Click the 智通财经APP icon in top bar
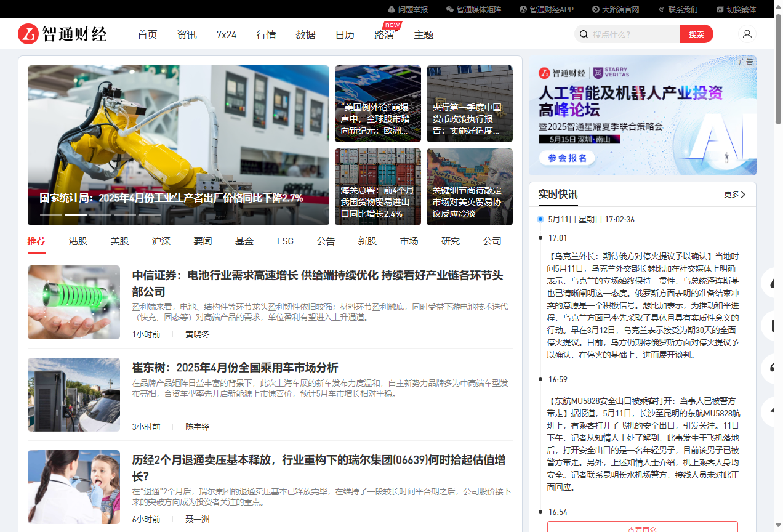The width and height of the screenshot is (783, 532). 523,9
